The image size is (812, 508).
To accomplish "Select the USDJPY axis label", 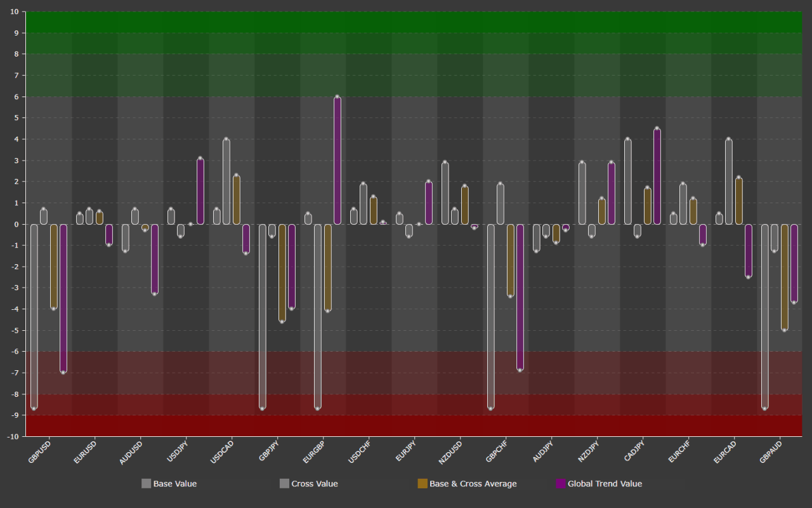I will pos(176,451).
